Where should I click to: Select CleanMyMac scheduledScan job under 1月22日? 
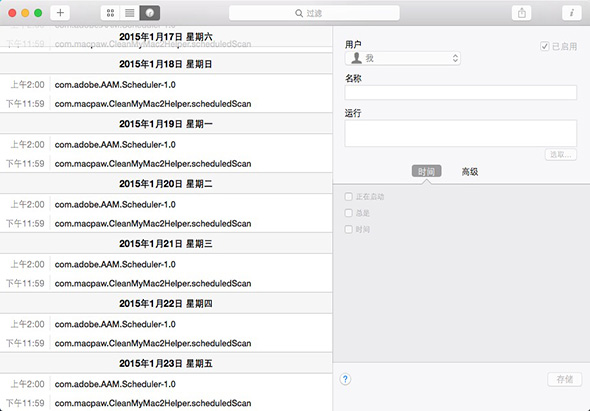(x=166, y=343)
